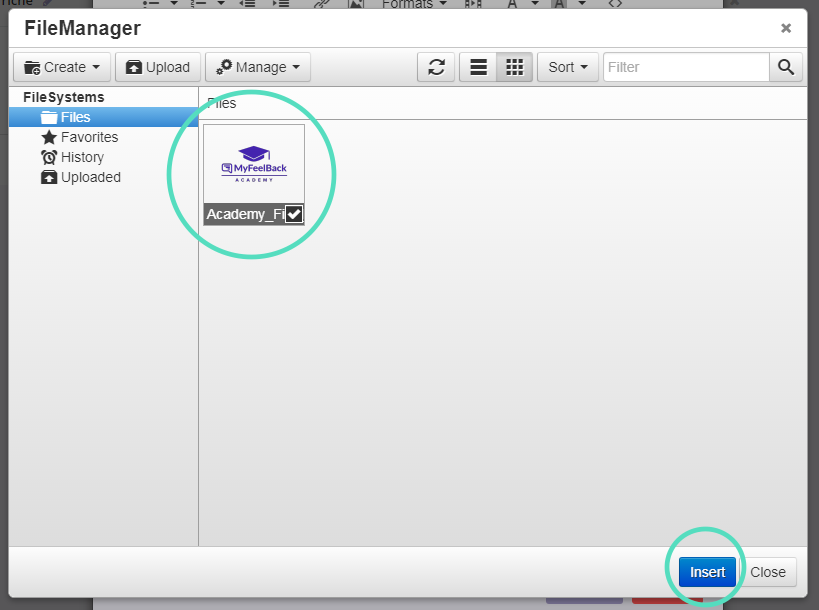Viewport: 819px width, 610px height.
Task: Open the Manage dropdown menu
Action: [x=258, y=67]
